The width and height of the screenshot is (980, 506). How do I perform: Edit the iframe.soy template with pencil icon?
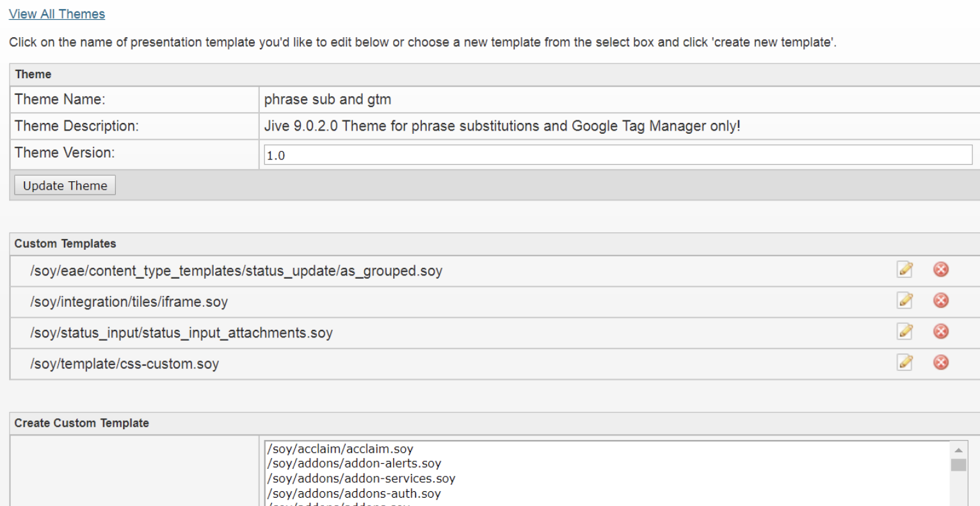point(904,300)
